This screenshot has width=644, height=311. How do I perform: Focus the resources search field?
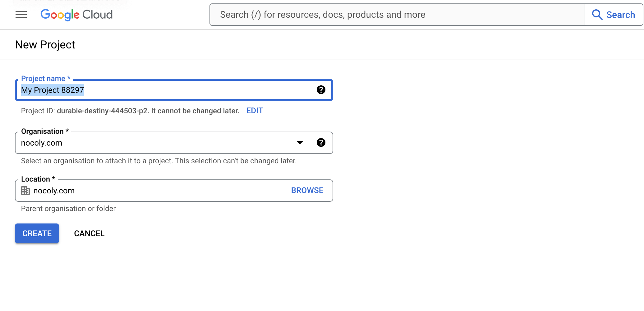[397, 15]
